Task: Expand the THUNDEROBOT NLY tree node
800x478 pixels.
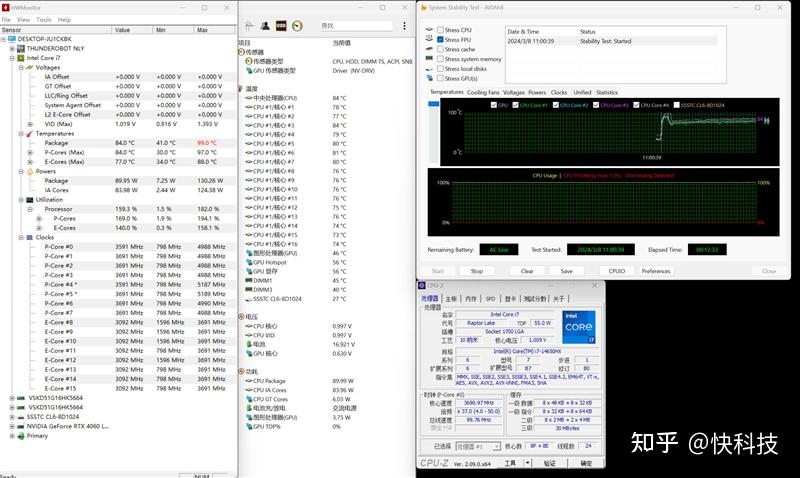Action: pyautogui.click(x=12, y=48)
